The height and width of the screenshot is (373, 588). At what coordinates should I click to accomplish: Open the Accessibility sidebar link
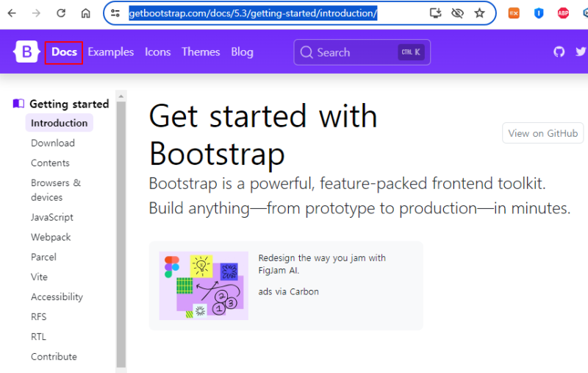coord(57,296)
